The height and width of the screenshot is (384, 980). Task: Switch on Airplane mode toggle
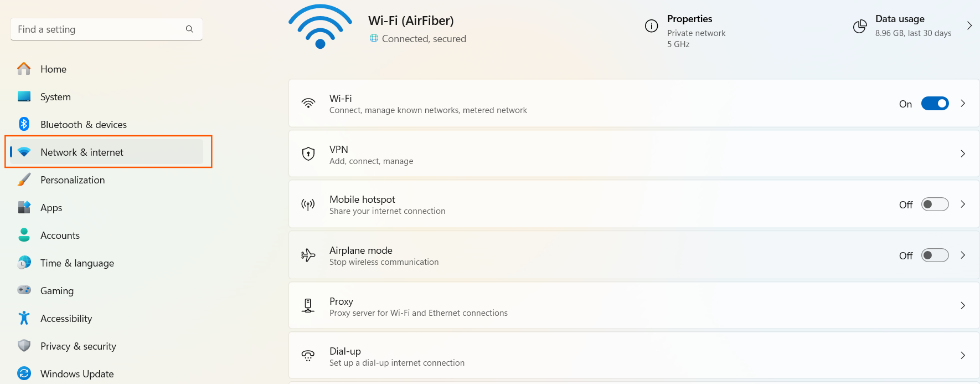[x=935, y=255]
